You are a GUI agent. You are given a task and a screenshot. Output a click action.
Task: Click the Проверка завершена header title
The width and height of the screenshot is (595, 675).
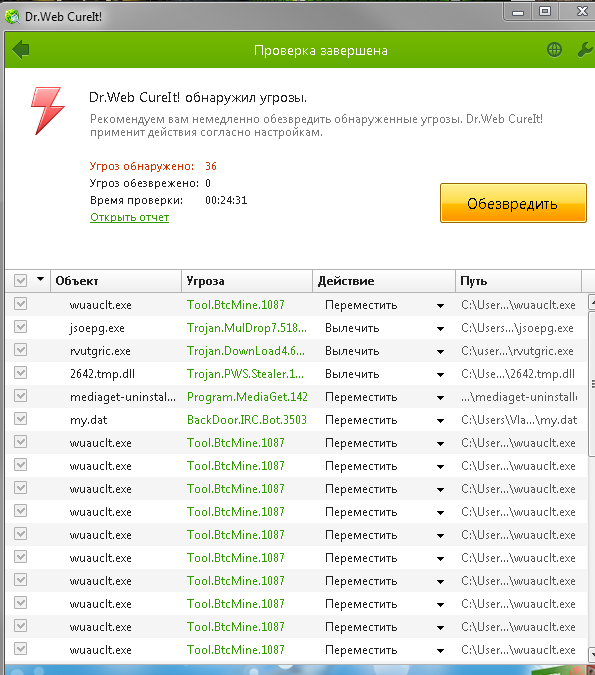321,50
